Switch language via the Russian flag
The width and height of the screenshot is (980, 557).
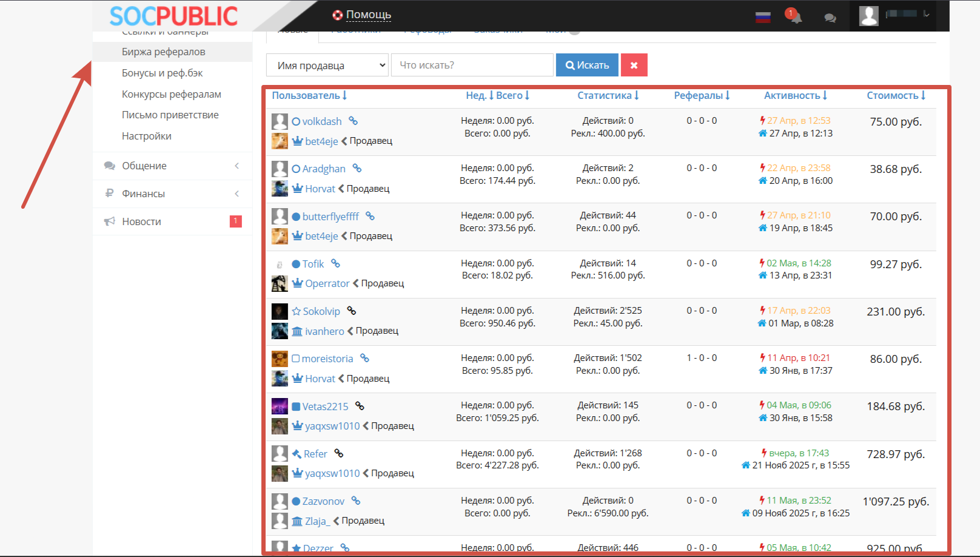coord(763,17)
